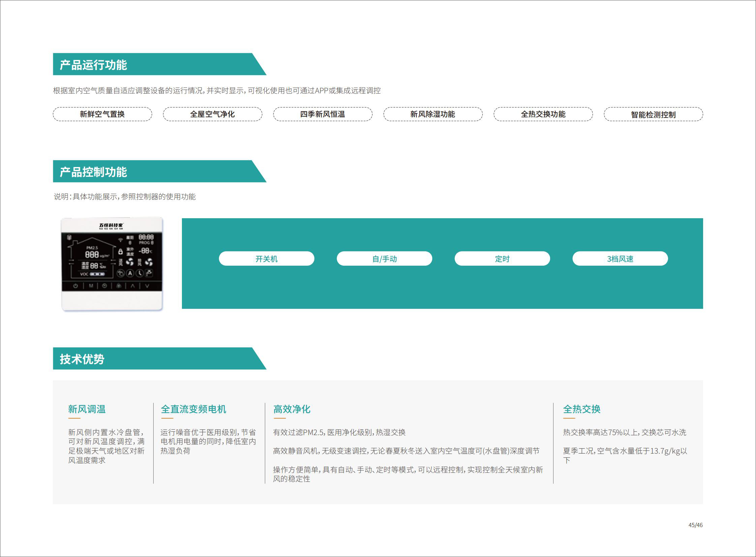Click the 全热交换 column heading

tap(581, 409)
